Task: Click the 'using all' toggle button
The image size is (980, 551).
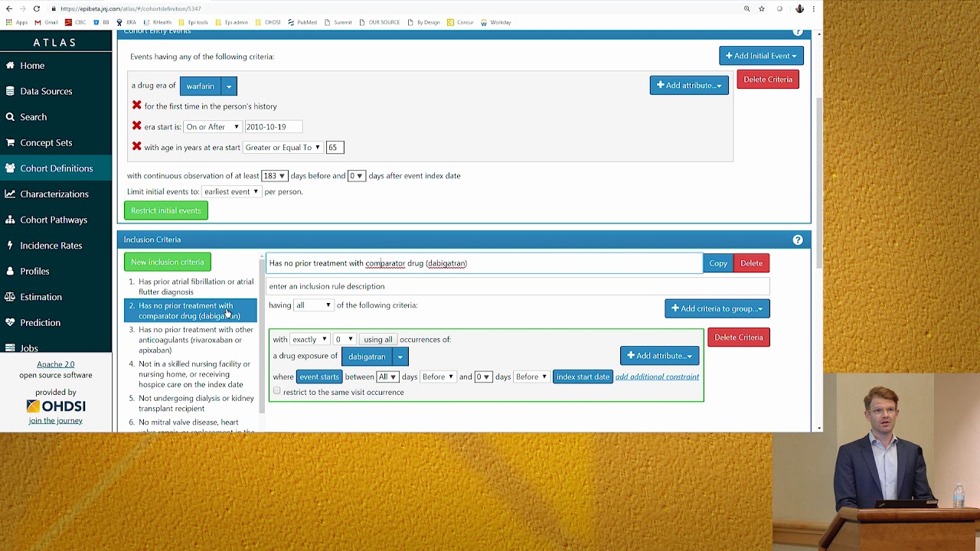Action: point(377,340)
